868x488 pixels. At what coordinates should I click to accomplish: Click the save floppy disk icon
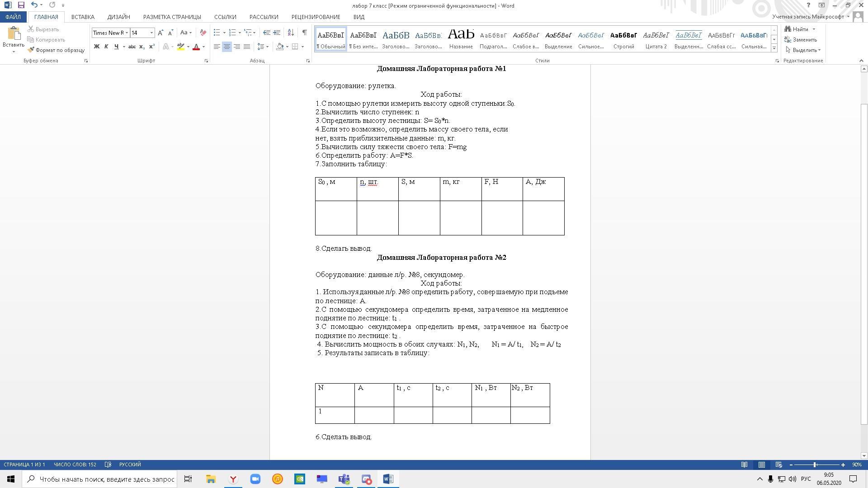tap(21, 5)
